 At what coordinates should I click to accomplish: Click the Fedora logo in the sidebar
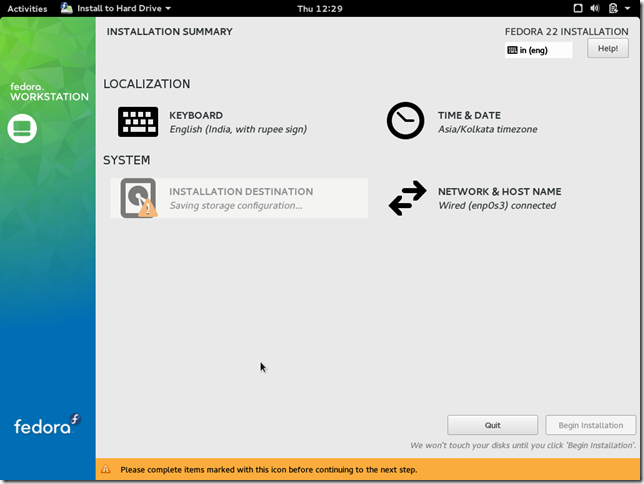(x=47, y=425)
